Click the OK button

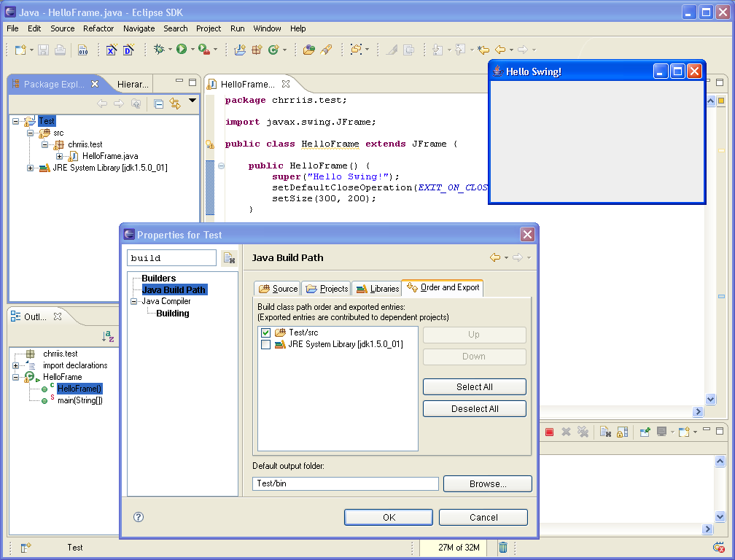coord(389,518)
